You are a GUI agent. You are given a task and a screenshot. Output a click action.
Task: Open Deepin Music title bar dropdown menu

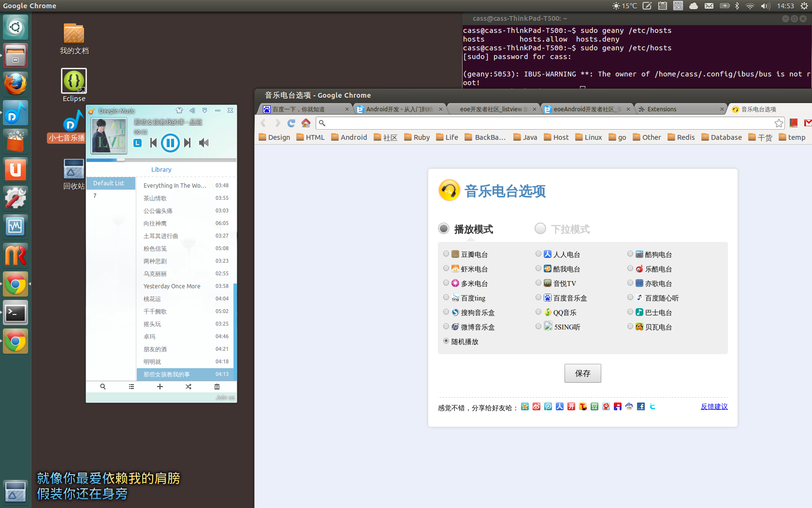coord(204,110)
